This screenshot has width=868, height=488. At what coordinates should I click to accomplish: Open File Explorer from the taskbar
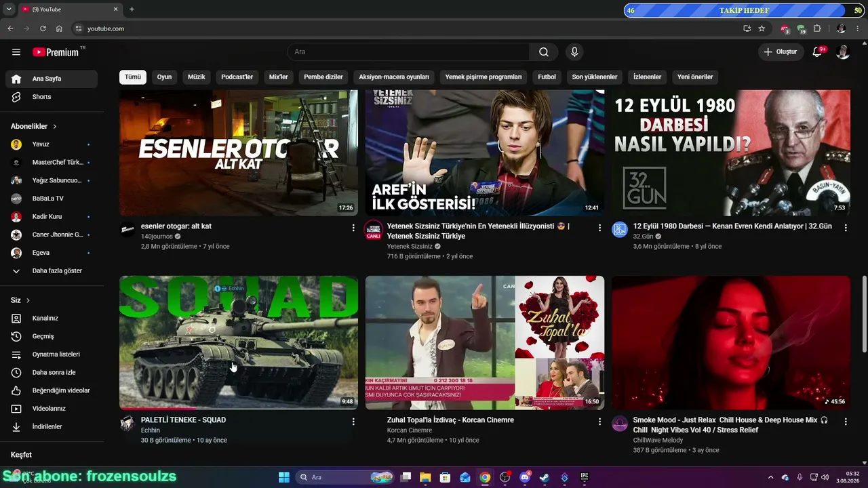tap(425, 477)
